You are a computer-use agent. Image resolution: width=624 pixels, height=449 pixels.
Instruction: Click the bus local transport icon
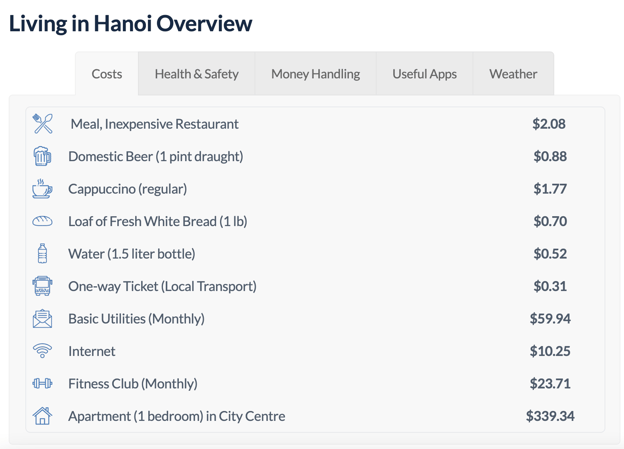tap(42, 286)
